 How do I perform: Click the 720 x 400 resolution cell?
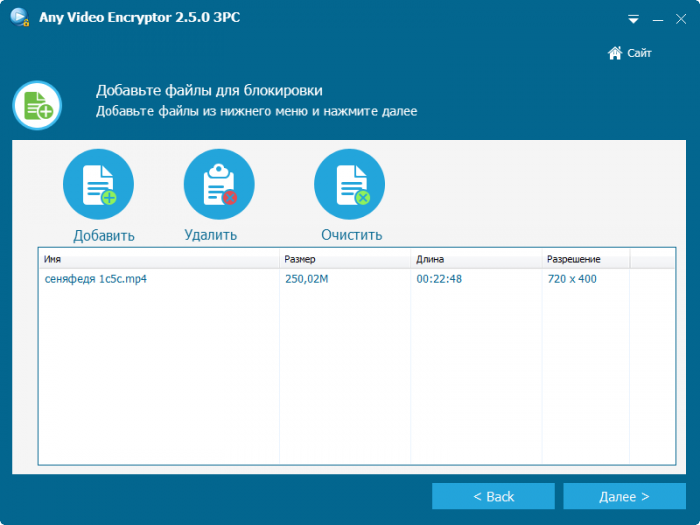pos(572,279)
